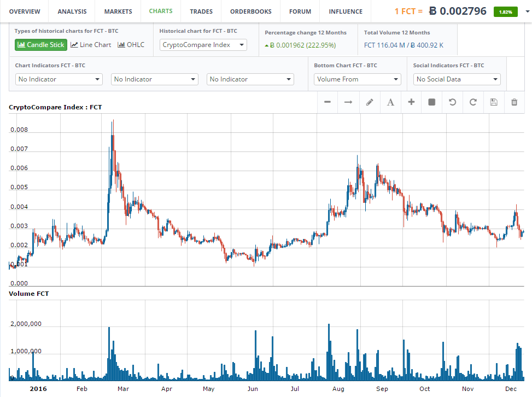The height and width of the screenshot is (397, 532).
Task: Open the first No Indicator dropdown
Action: click(x=59, y=79)
